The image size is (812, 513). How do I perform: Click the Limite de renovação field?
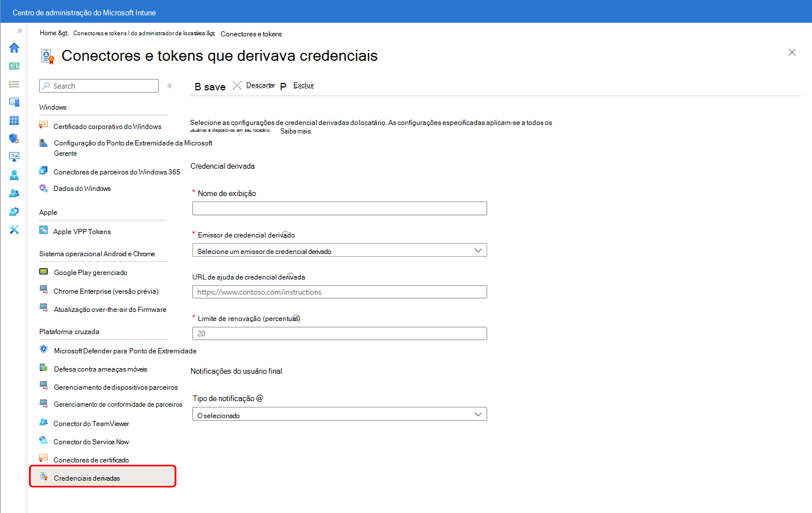pos(339,333)
